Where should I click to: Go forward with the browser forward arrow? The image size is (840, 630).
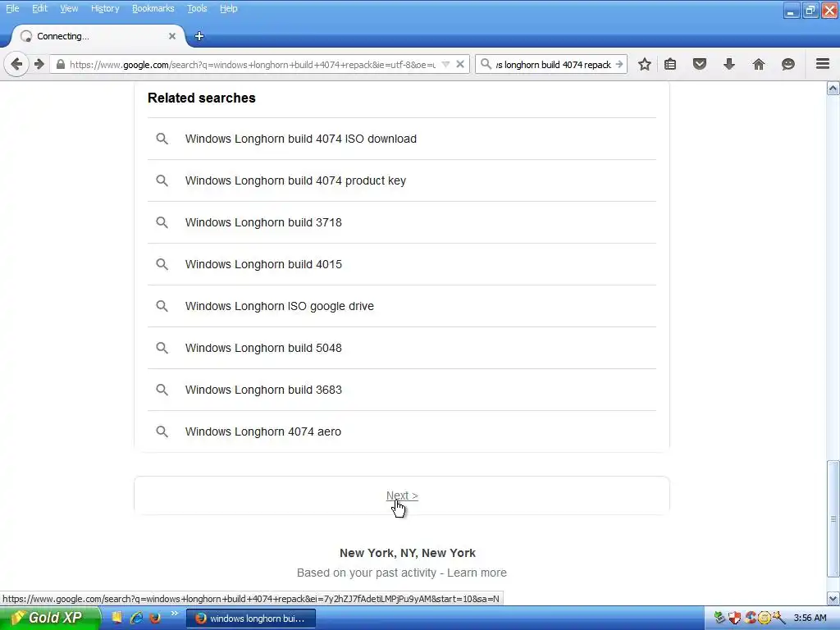[39, 64]
